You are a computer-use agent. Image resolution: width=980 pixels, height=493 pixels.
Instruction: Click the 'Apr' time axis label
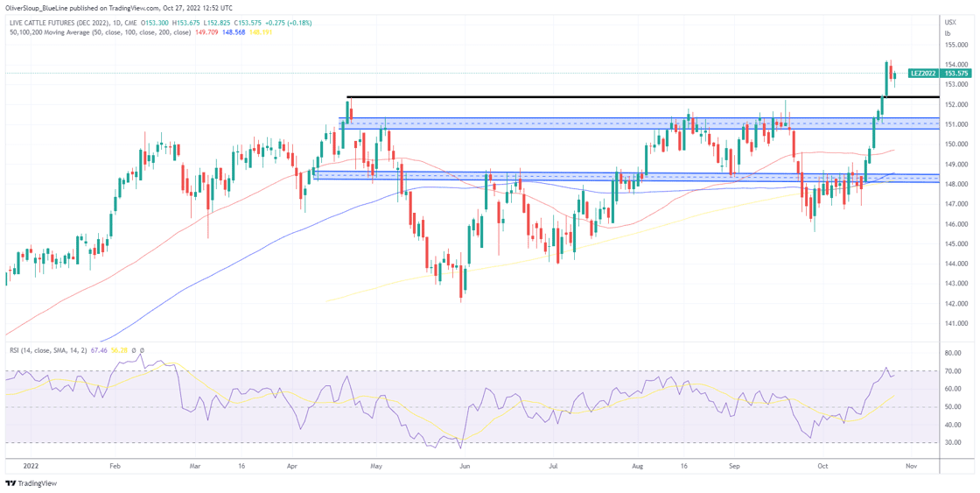[292, 467]
